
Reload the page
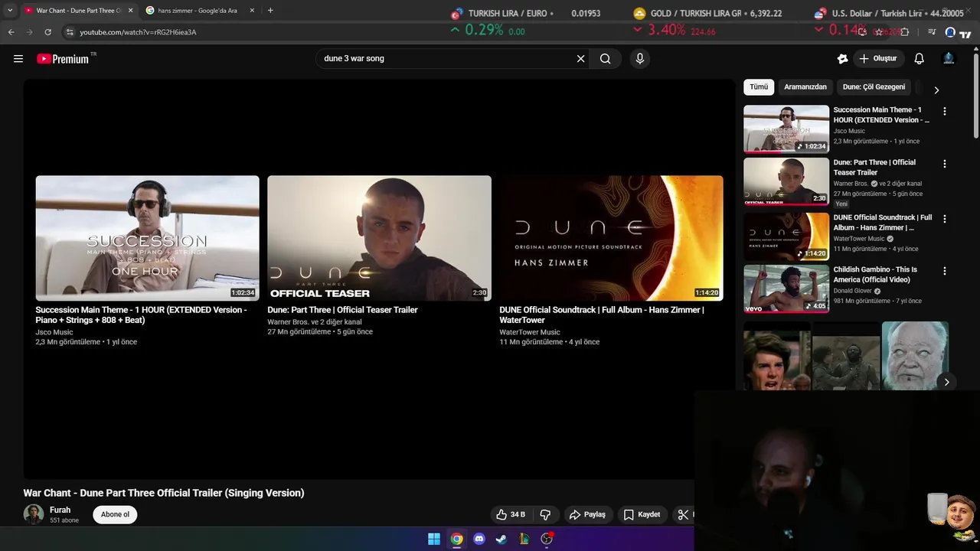pyautogui.click(x=47, y=32)
